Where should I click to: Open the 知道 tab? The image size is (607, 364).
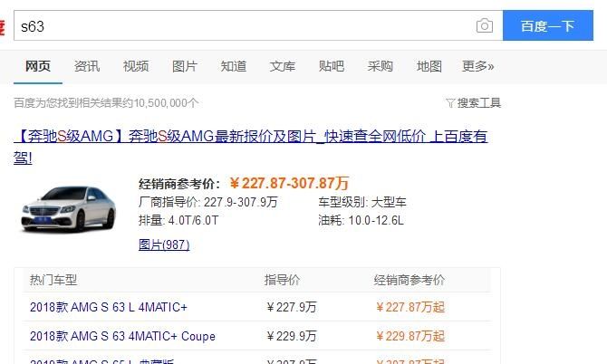pyautogui.click(x=234, y=66)
